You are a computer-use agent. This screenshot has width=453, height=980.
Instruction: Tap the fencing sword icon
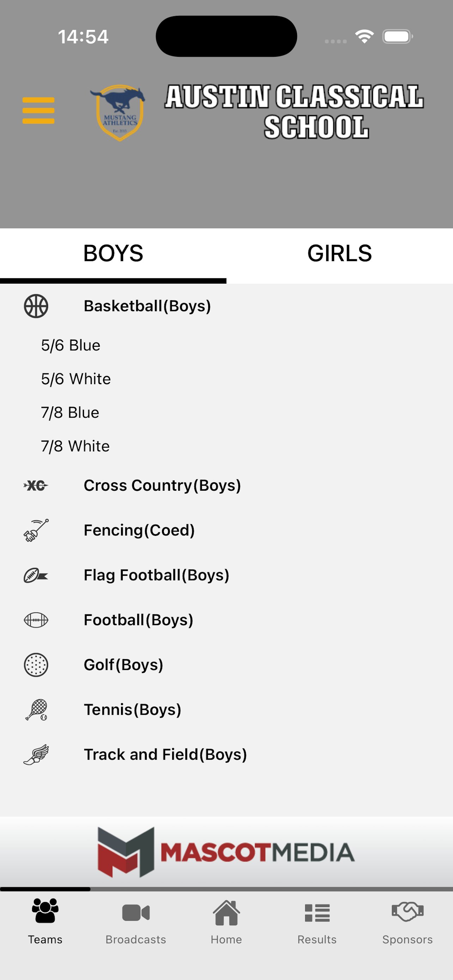pyautogui.click(x=36, y=530)
